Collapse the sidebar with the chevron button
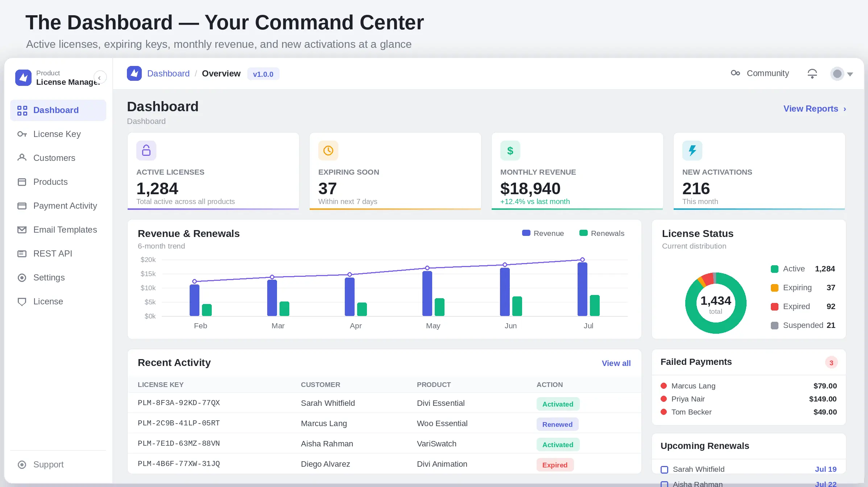Image resolution: width=868 pixels, height=487 pixels. tap(100, 77)
